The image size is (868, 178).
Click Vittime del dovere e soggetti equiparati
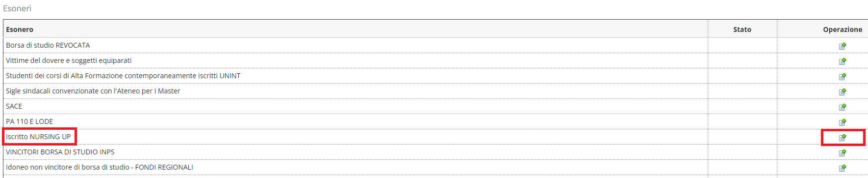point(69,60)
